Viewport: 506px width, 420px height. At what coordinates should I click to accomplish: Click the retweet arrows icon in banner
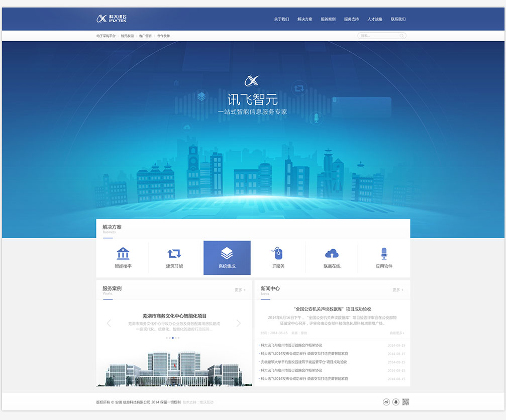tap(299, 88)
